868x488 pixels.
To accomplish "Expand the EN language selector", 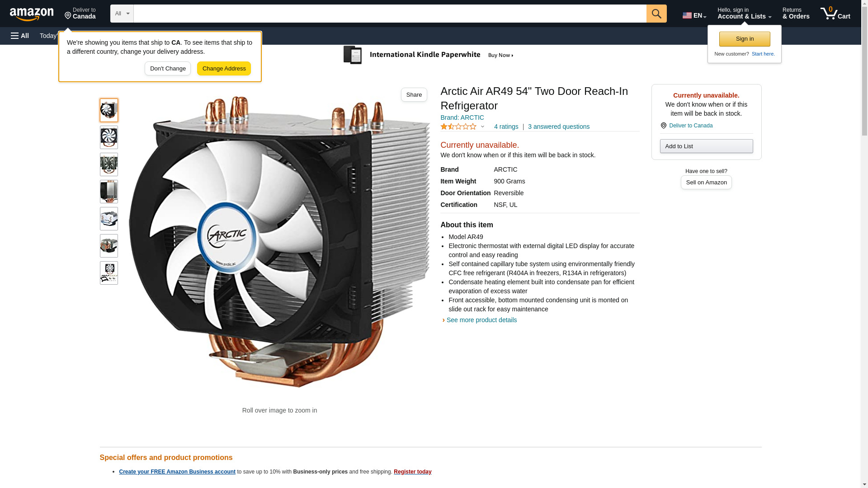I will click(x=694, y=15).
